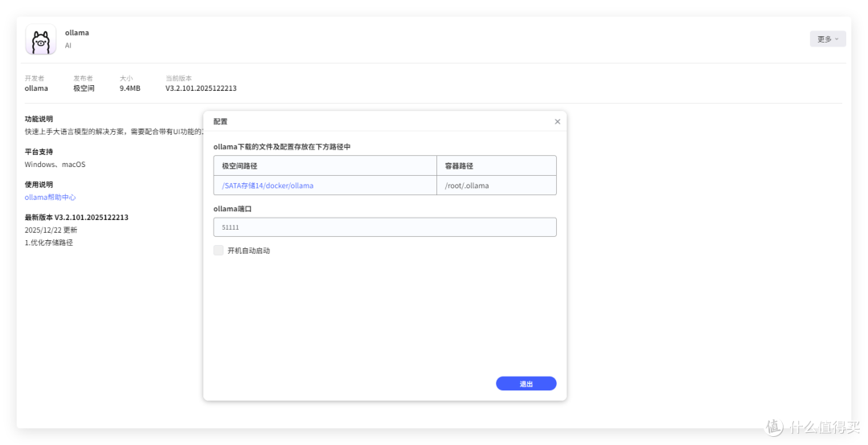Click the 功能说明 section heading
This screenshot has height=445, width=868.
(x=39, y=119)
